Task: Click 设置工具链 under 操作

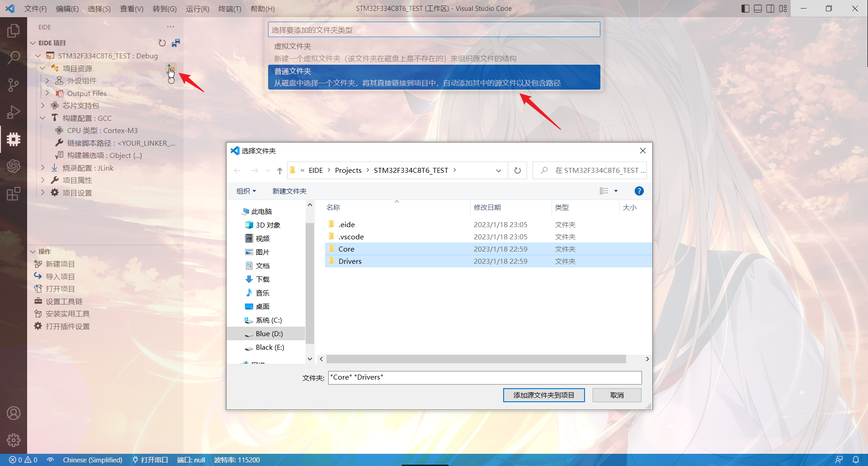Action: click(x=64, y=301)
